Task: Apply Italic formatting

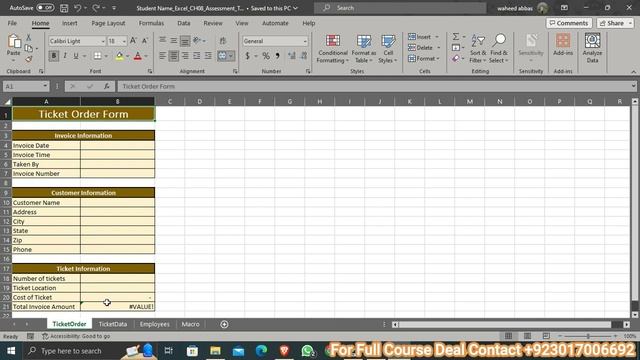Action: (x=64, y=56)
